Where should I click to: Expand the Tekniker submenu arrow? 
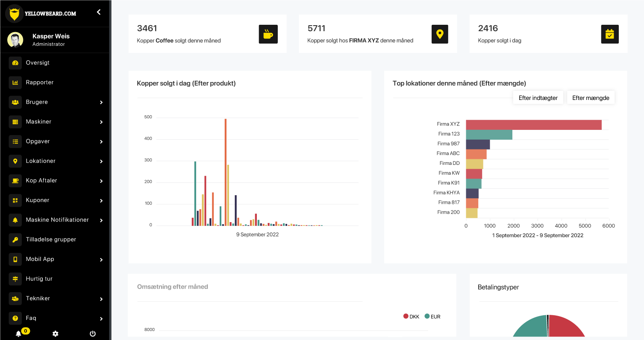pyautogui.click(x=101, y=299)
